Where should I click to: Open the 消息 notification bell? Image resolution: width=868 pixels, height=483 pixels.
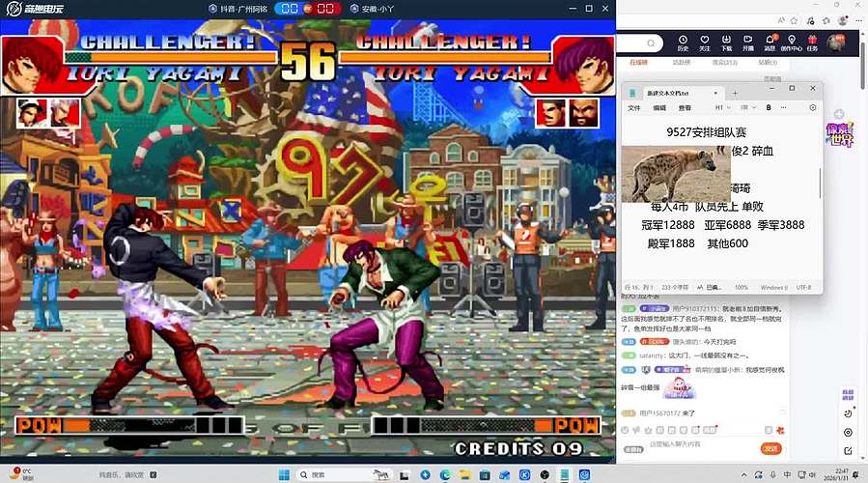tap(770, 42)
